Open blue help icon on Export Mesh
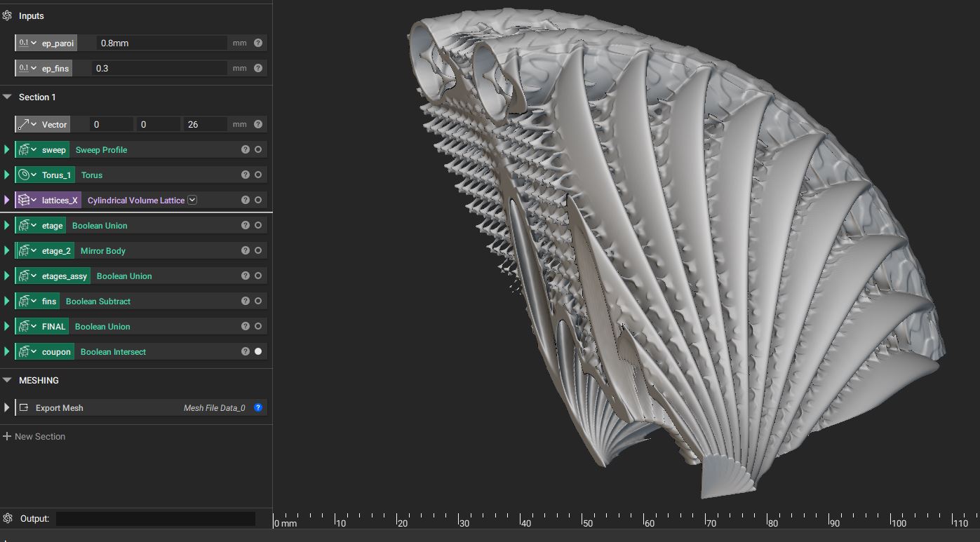 pyautogui.click(x=258, y=407)
